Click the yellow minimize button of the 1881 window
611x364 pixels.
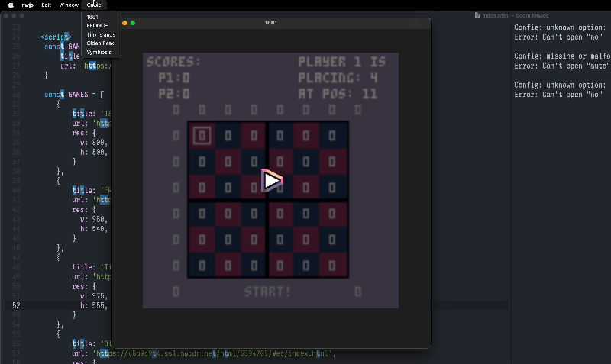(124, 23)
